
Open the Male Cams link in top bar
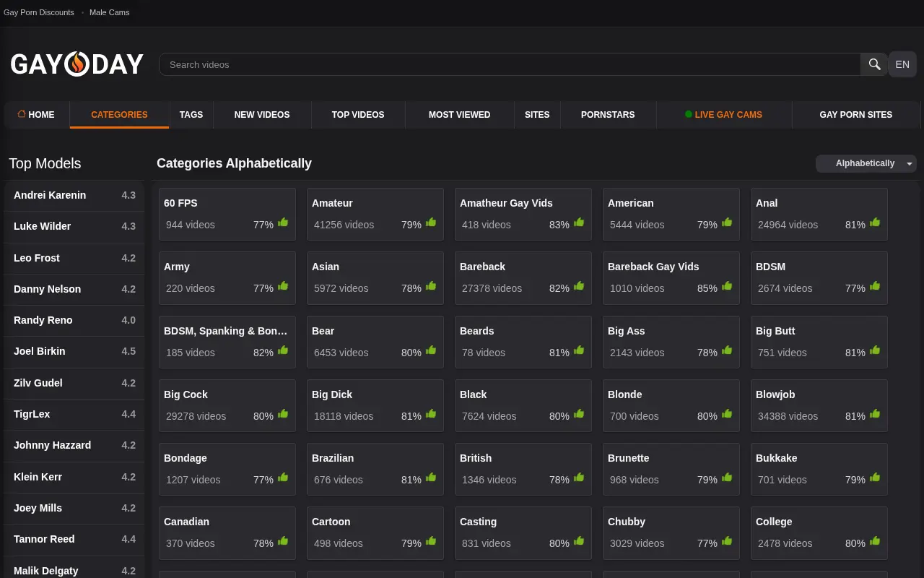(x=110, y=12)
